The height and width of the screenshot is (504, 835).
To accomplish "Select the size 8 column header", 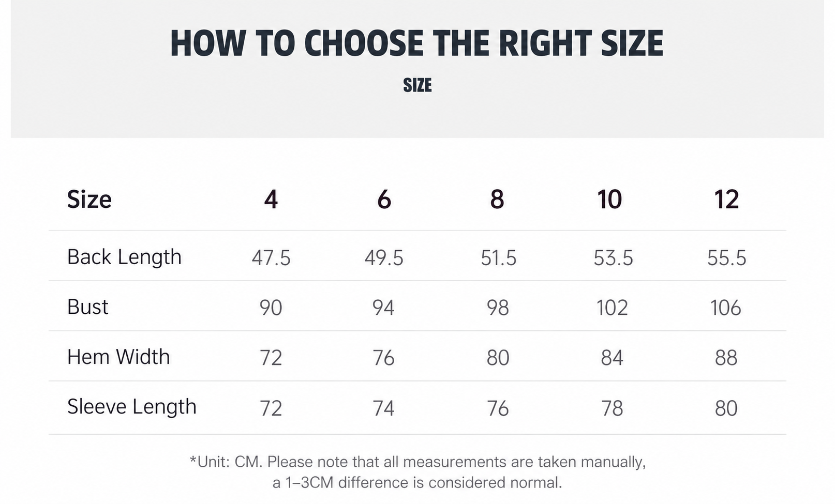I will (x=497, y=199).
